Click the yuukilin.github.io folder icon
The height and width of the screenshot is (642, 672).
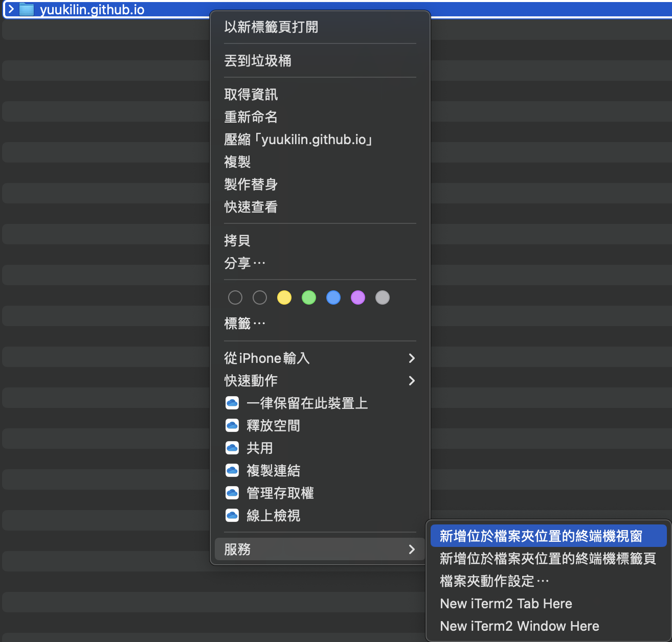click(27, 9)
